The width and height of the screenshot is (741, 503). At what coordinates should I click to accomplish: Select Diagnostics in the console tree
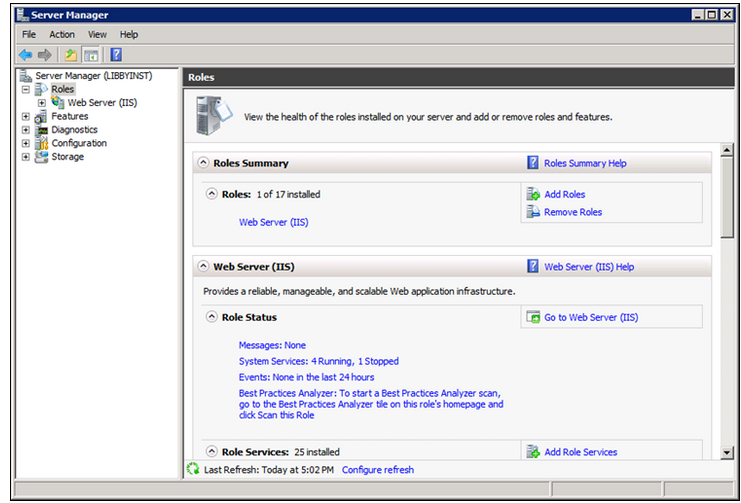coord(74,130)
